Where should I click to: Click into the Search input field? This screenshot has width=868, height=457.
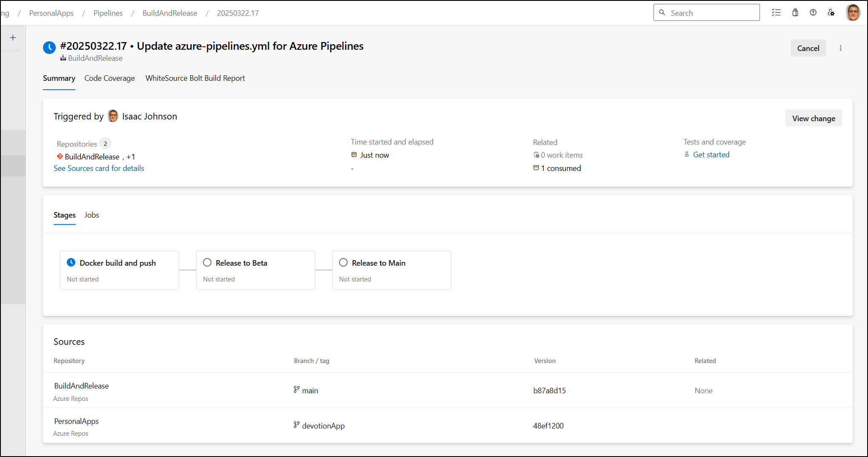click(x=707, y=12)
